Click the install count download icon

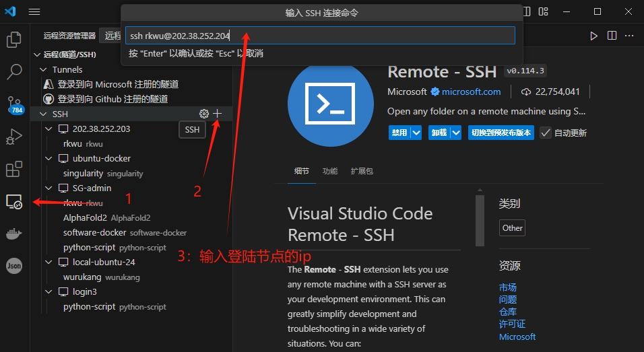[x=525, y=92]
